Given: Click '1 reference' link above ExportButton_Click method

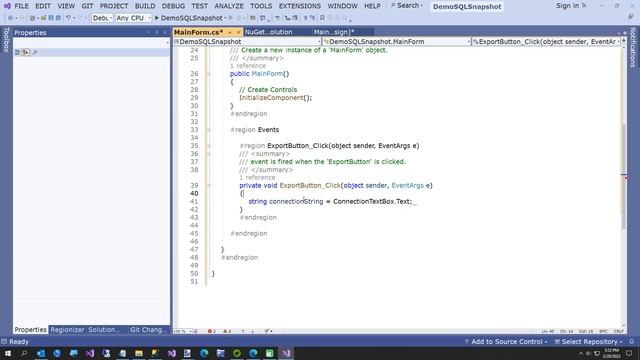Looking at the screenshot, I should coord(257,178).
